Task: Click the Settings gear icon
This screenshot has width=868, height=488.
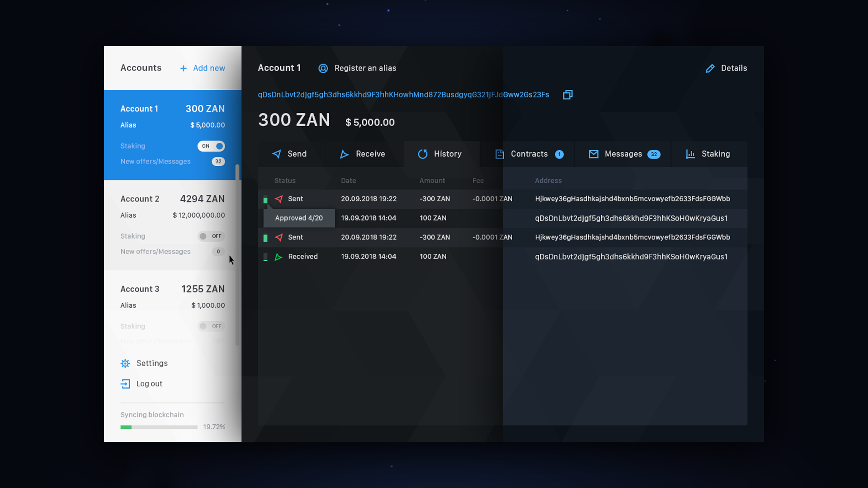Action: (125, 363)
